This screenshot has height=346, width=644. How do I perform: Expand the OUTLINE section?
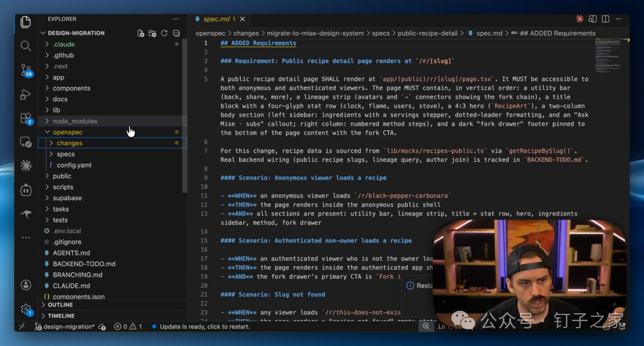(60, 305)
